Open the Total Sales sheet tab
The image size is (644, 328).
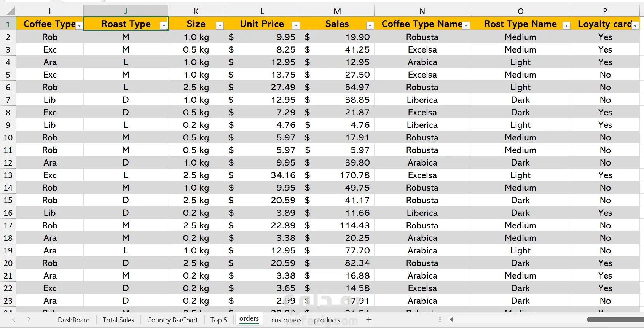coord(118,320)
